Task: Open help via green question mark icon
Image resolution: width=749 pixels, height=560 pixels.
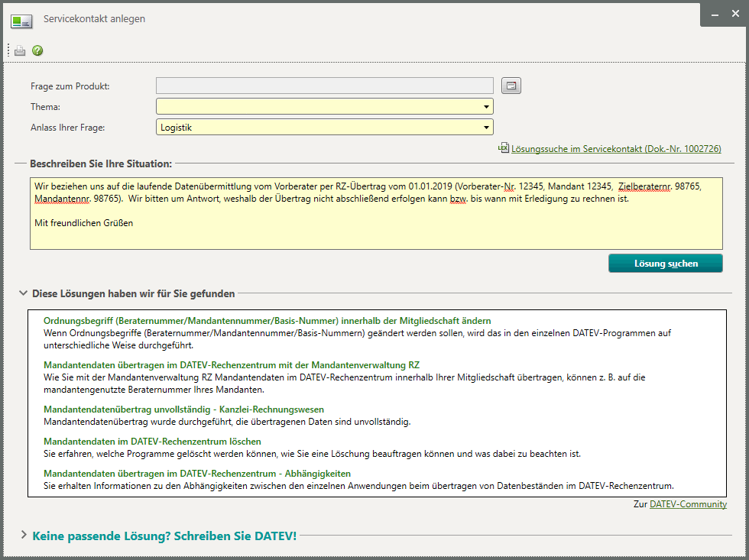Action: 37,50
